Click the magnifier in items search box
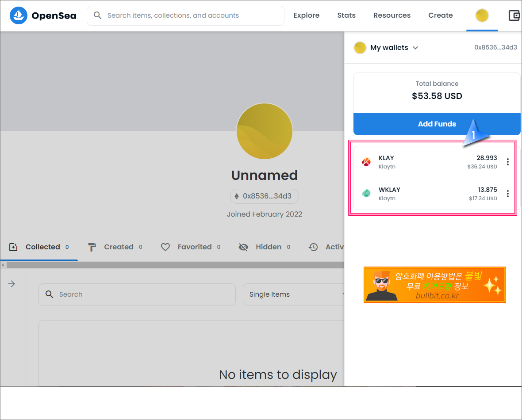The width and height of the screenshot is (522, 420). (49, 294)
